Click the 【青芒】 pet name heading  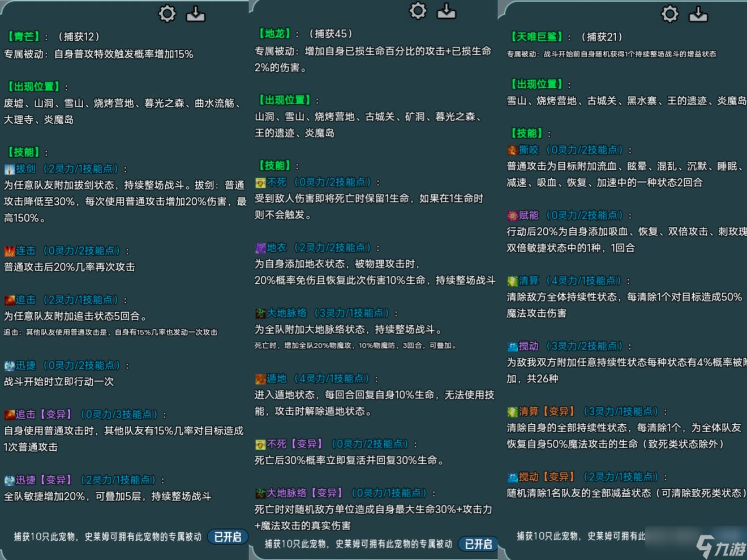[23, 37]
